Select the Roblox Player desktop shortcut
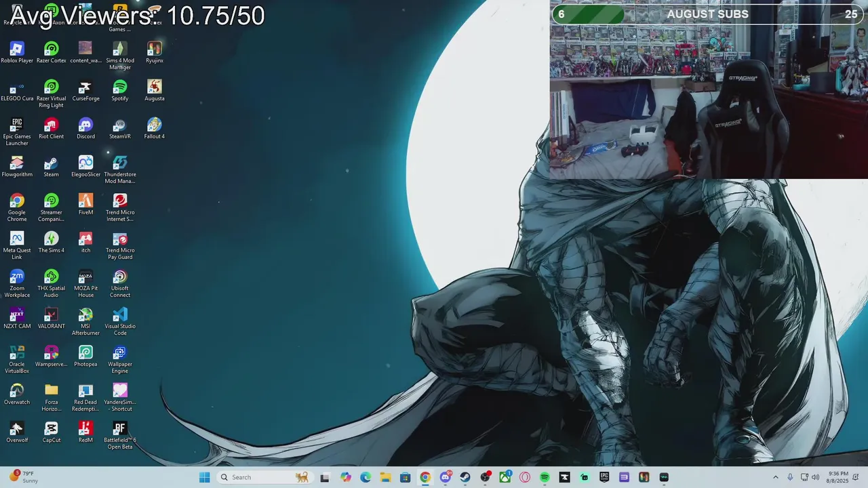Viewport: 868px width, 488px height. pos(17,52)
